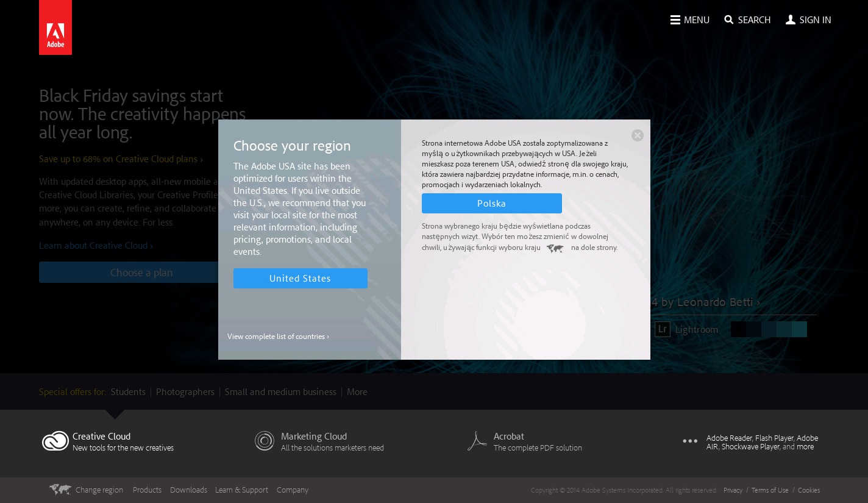Click the Marketing Cloud circular icon
Image resolution: width=868 pixels, height=503 pixels.
click(265, 441)
